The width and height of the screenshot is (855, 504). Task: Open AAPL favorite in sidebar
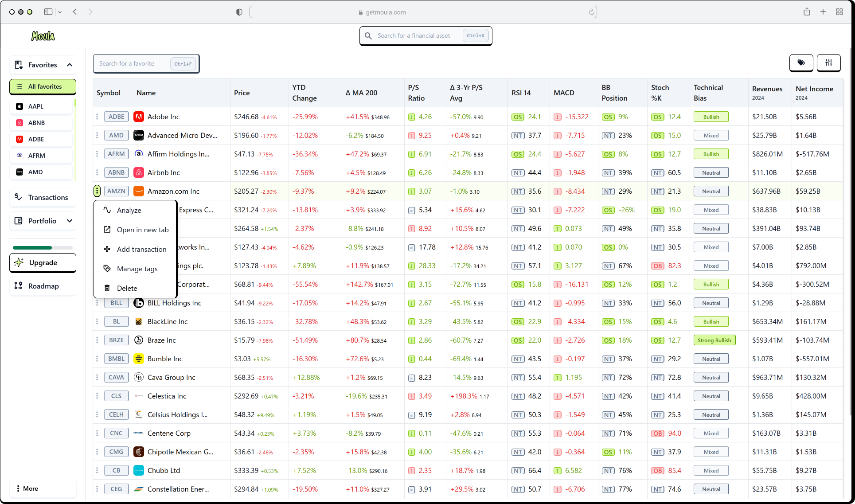tap(41, 106)
